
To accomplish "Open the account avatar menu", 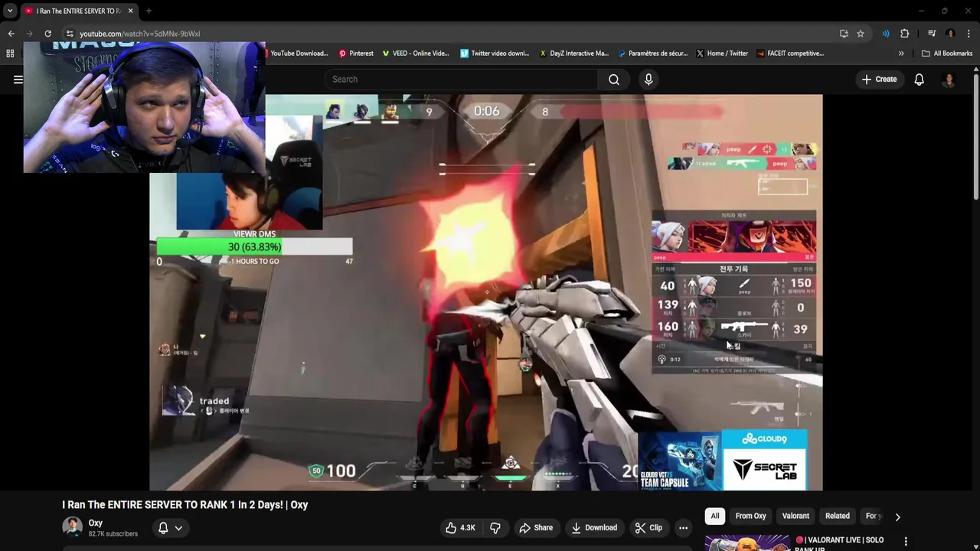I will [949, 80].
